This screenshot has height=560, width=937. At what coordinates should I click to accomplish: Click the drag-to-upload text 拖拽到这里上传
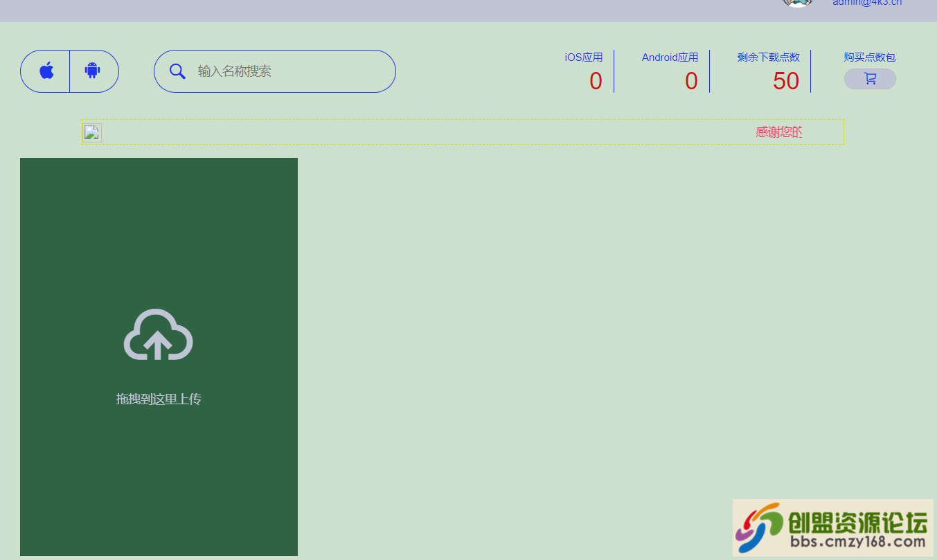(159, 399)
